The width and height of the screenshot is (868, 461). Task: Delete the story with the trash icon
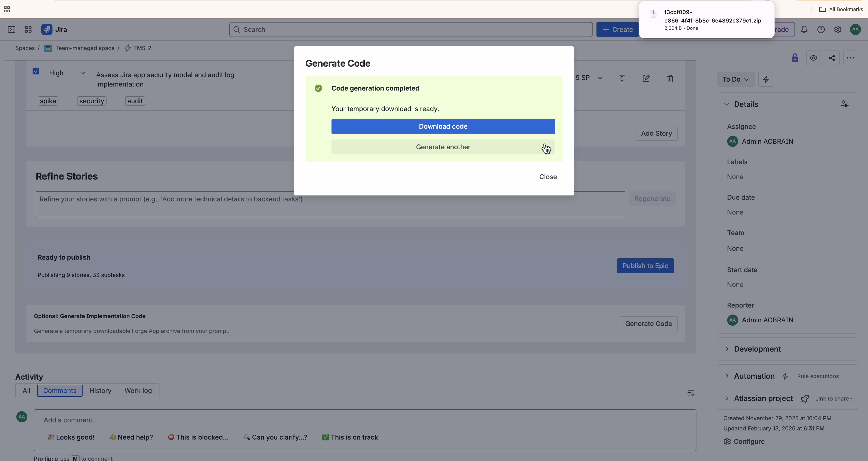coord(670,79)
